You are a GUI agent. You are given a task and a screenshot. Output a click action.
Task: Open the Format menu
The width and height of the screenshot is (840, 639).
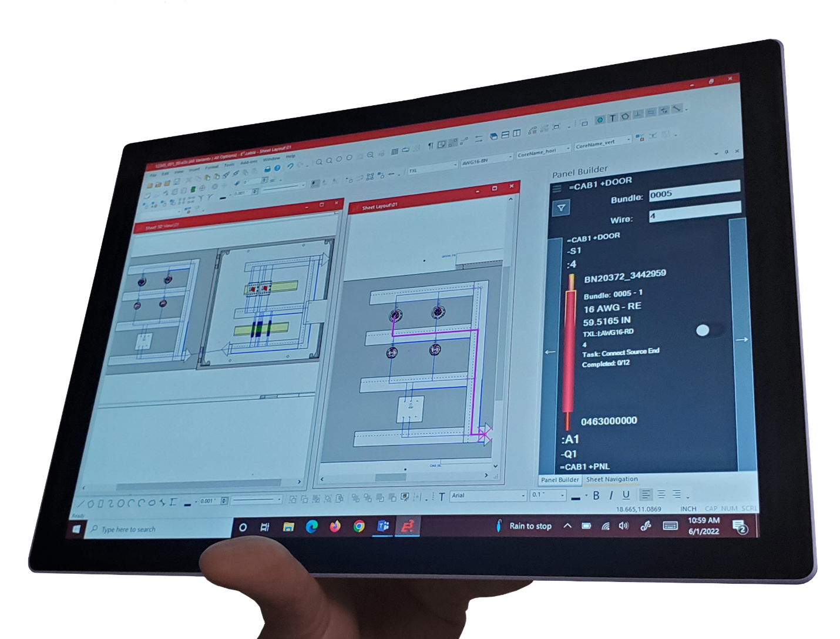click(x=211, y=166)
